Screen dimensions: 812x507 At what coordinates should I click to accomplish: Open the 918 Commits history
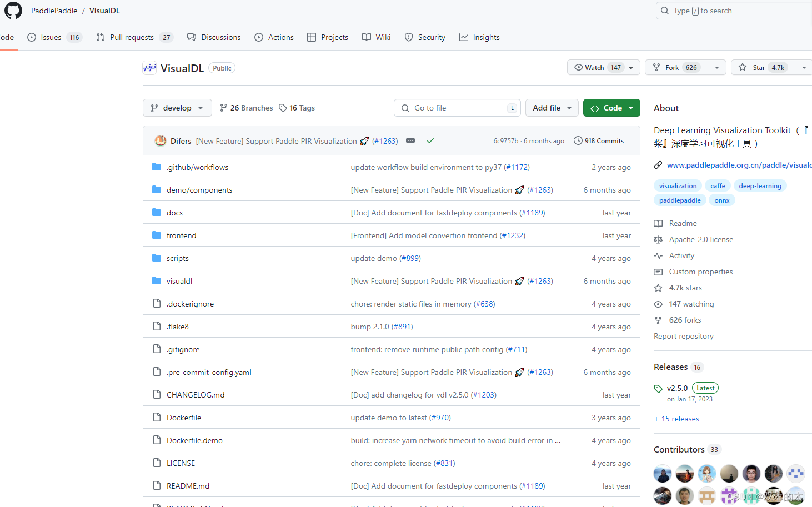click(599, 141)
